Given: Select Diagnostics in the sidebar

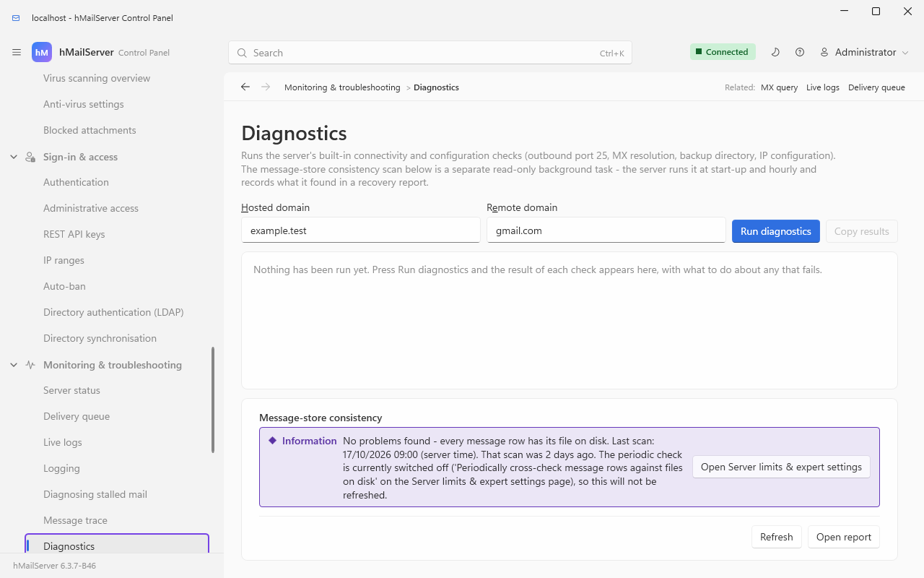Looking at the screenshot, I should pyautogui.click(x=117, y=544).
